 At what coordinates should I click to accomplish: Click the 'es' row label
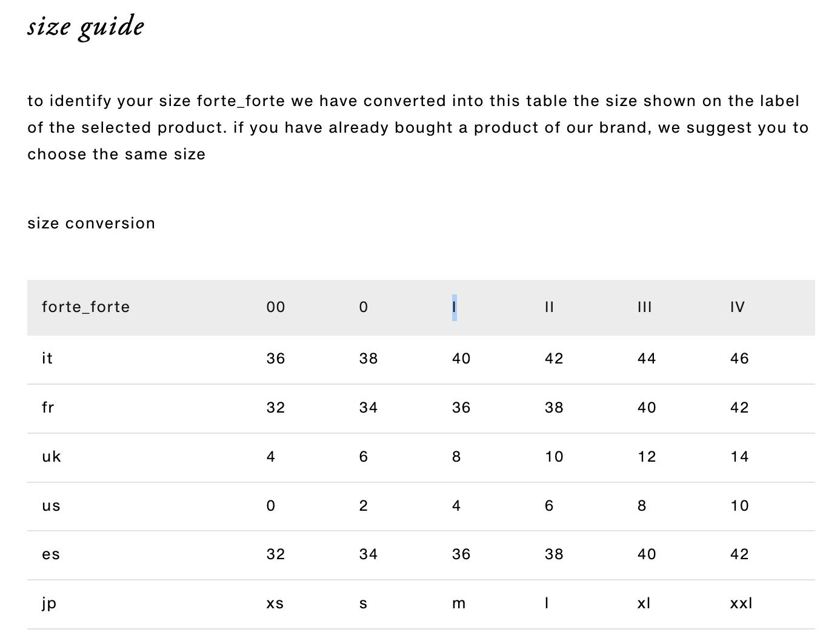click(x=51, y=554)
